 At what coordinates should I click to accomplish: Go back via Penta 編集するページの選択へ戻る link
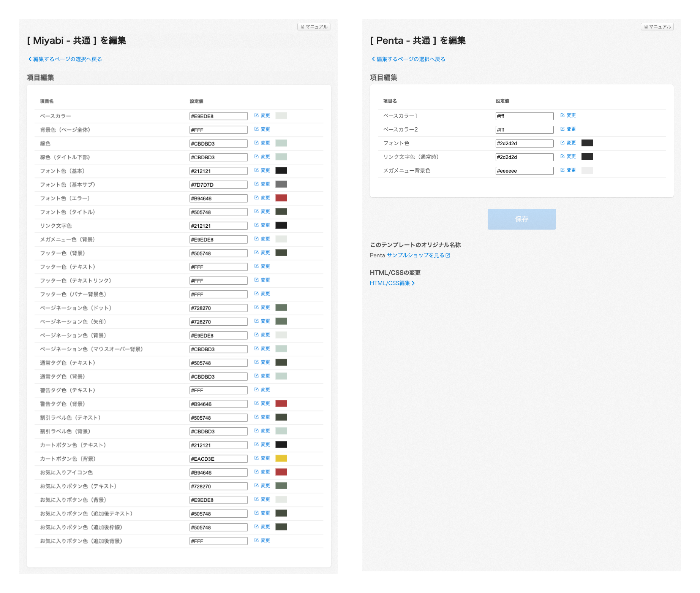pyautogui.click(x=408, y=59)
